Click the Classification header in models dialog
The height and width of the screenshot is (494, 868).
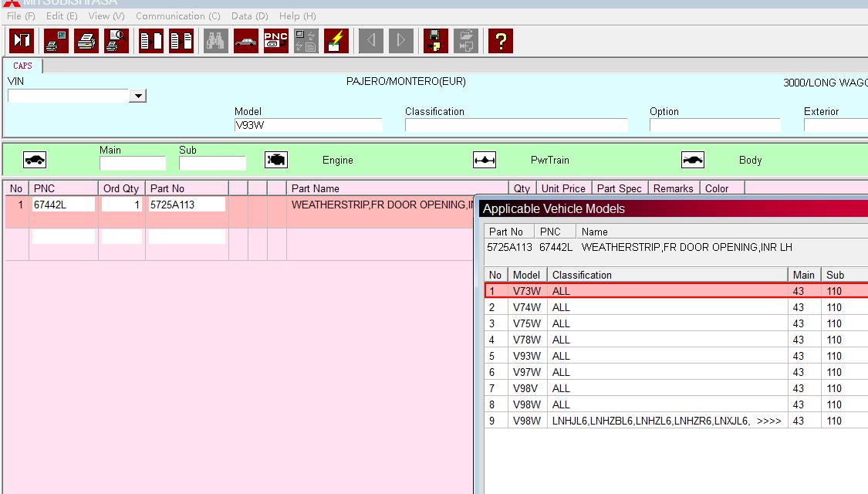pos(667,275)
